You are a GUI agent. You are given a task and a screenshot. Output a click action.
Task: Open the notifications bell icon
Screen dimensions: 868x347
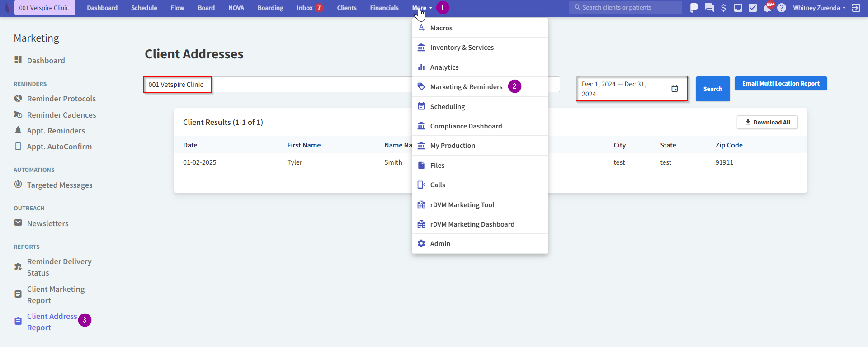tap(767, 8)
